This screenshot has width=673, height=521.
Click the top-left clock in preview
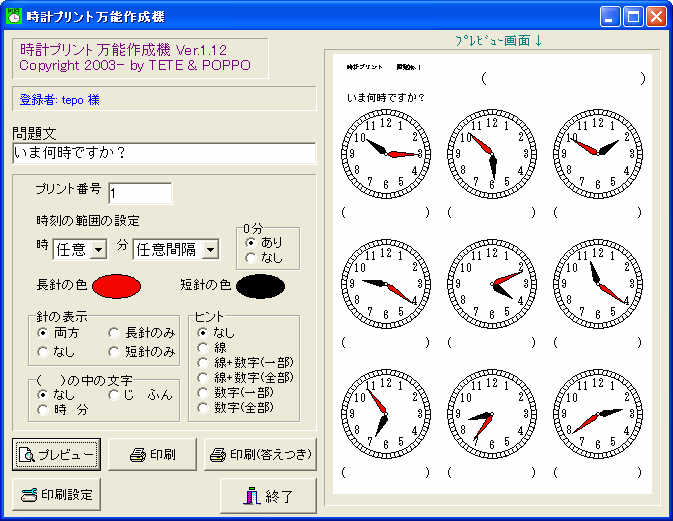pos(386,154)
